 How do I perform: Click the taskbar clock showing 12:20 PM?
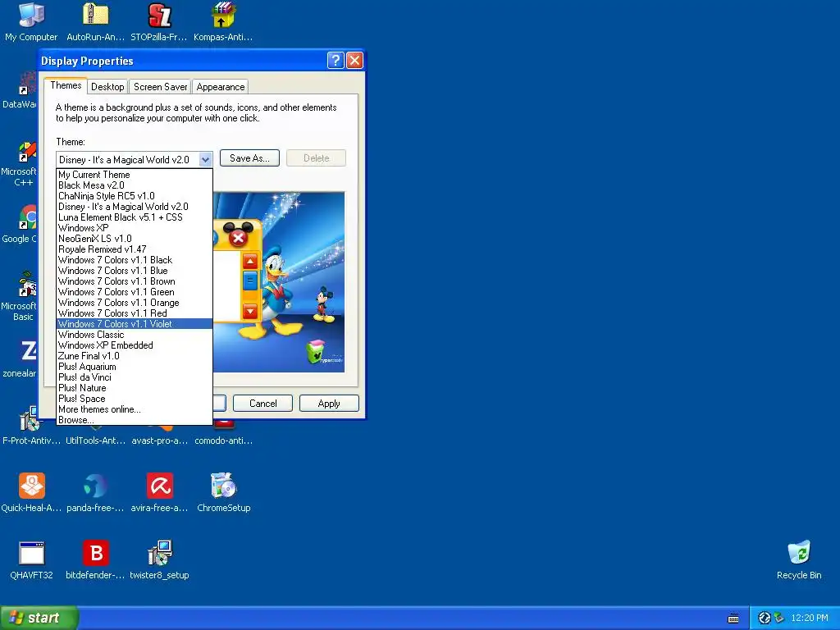coord(810,618)
